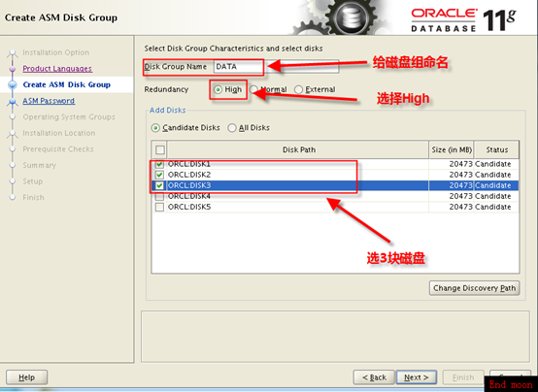Click the ORCL:DISK3 highlighted row text

189,185
